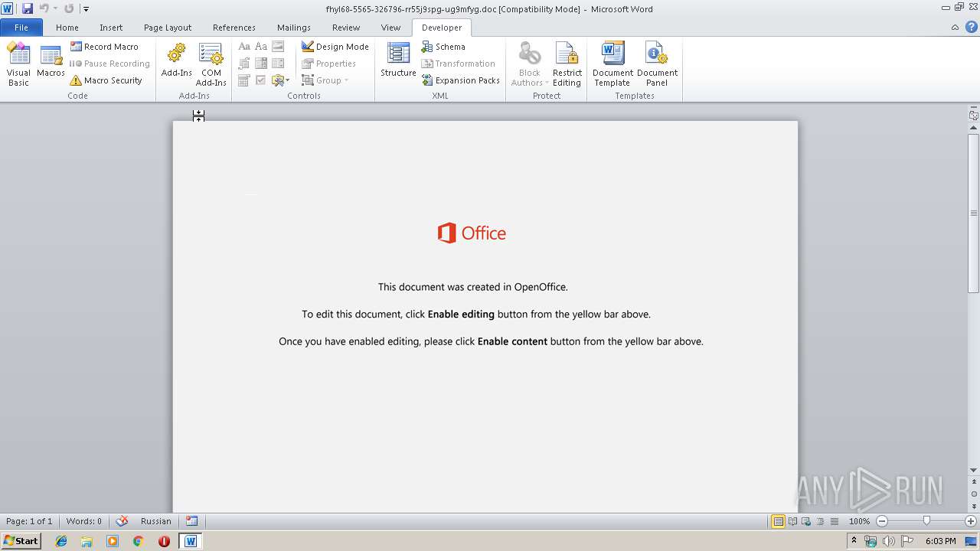Open the Document Panel settings
The width and height of the screenshot is (980, 551).
657,64
